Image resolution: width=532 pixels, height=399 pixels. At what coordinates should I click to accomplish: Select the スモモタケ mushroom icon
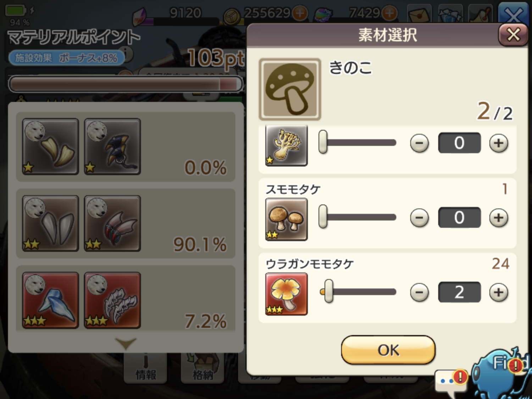click(x=287, y=219)
